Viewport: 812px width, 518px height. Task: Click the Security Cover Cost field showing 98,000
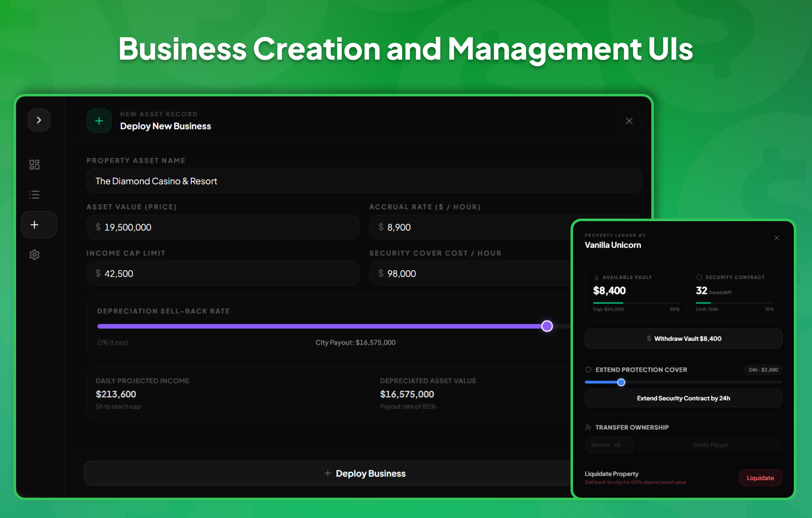(x=470, y=274)
